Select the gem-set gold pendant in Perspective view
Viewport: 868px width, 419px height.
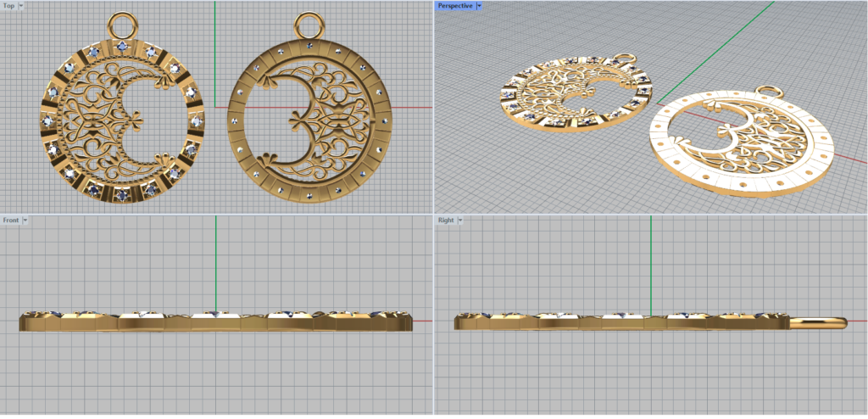click(x=576, y=92)
